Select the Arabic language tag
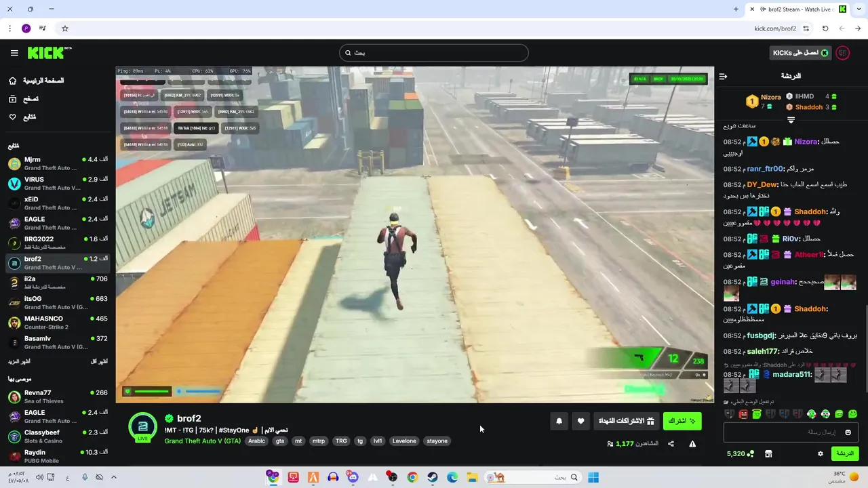This screenshot has height=488, width=868. tap(256, 441)
